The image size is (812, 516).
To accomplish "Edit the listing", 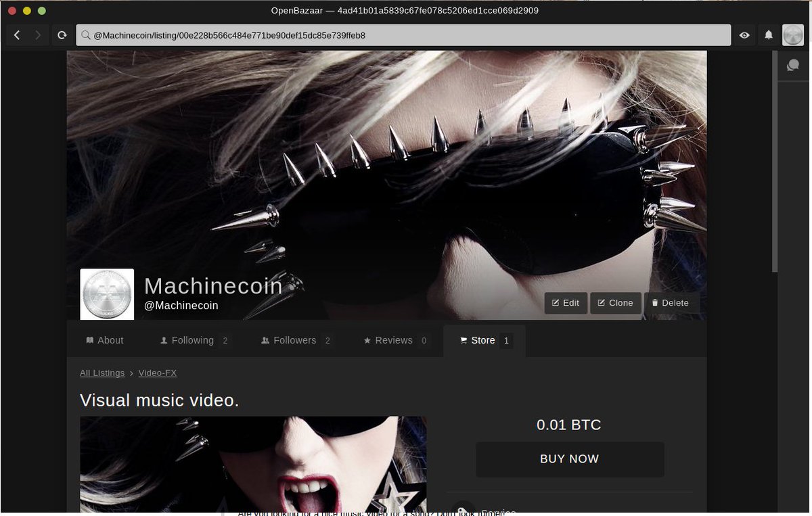I will 566,303.
